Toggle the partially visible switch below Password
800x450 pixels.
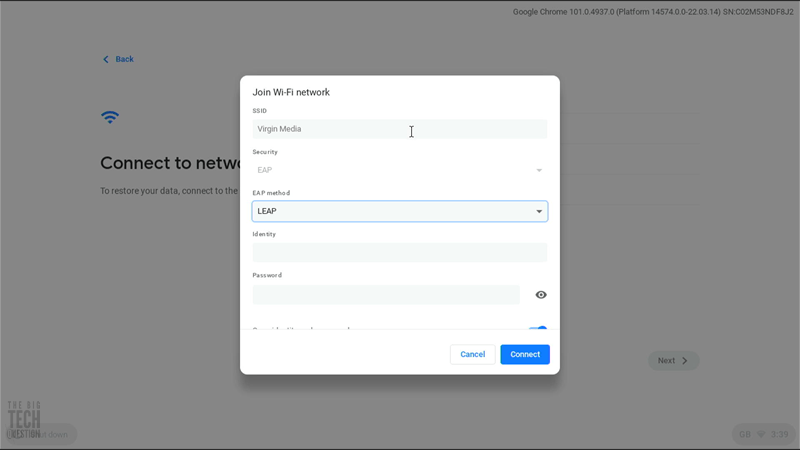pos(538,328)
